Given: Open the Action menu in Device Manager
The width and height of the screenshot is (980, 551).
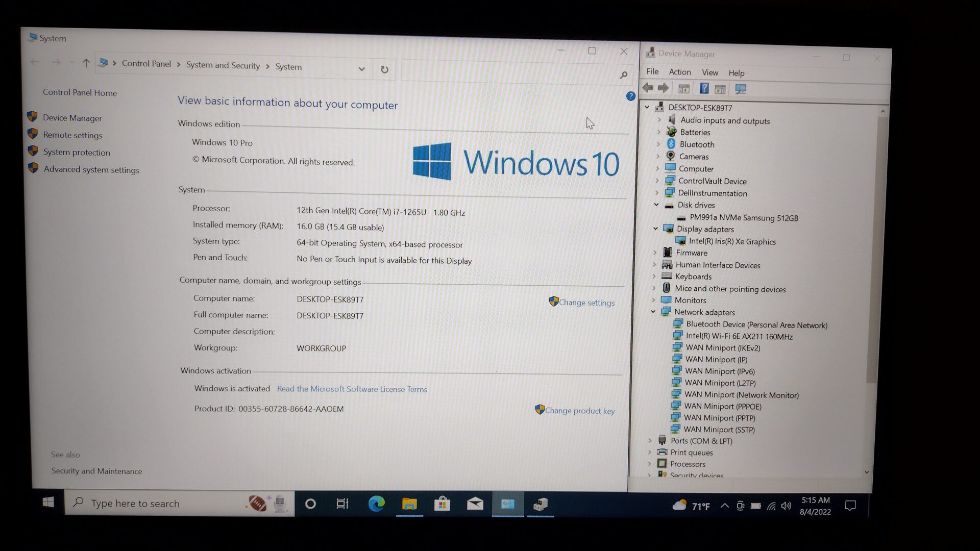Looking at the screenshot, I should tap(680, 72).
